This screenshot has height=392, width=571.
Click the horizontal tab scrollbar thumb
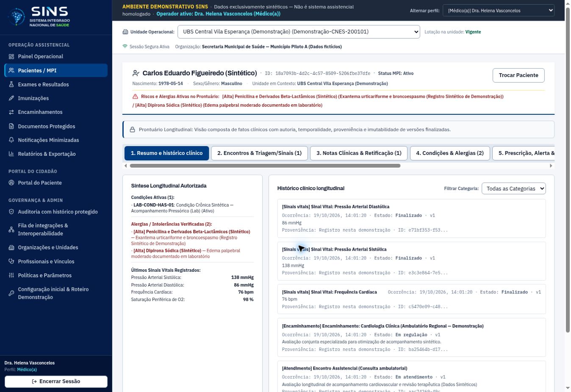click(265, 166)
